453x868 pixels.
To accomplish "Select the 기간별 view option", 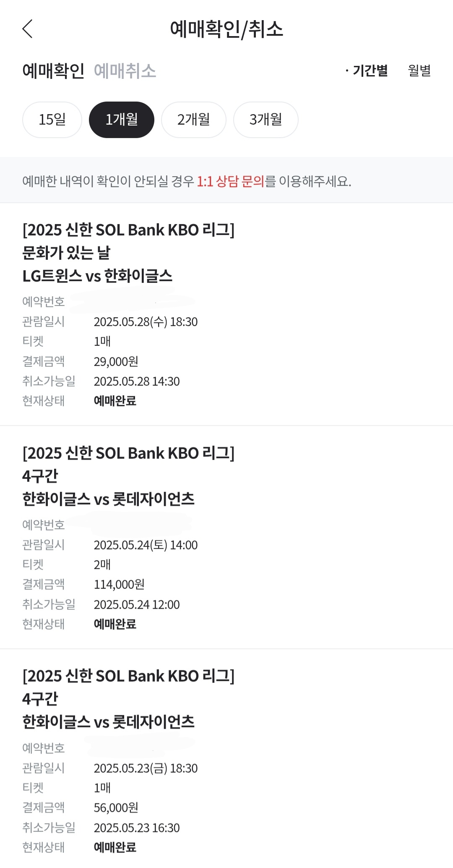I will pos(367,71).
